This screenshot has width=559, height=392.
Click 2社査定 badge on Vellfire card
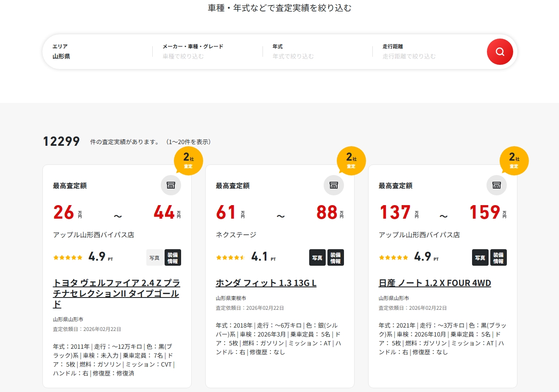coord(188,161)
